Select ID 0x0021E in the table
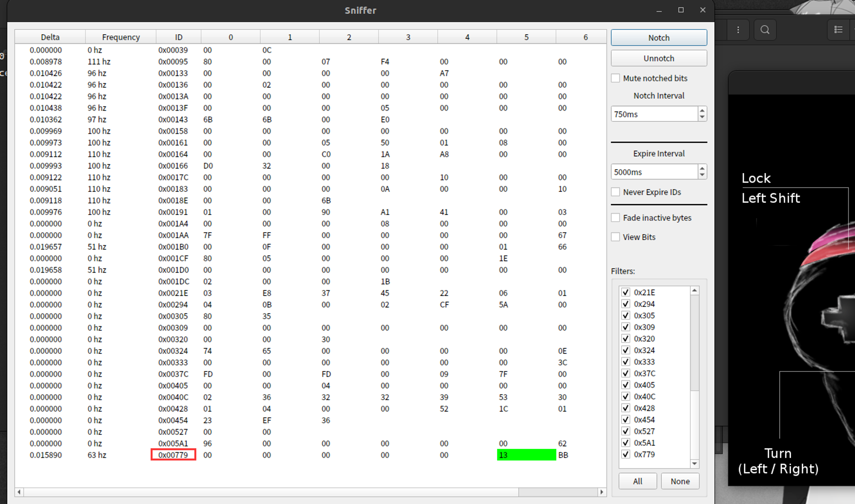The width and height of the screenshot is (855, 504). click(173, 293)
